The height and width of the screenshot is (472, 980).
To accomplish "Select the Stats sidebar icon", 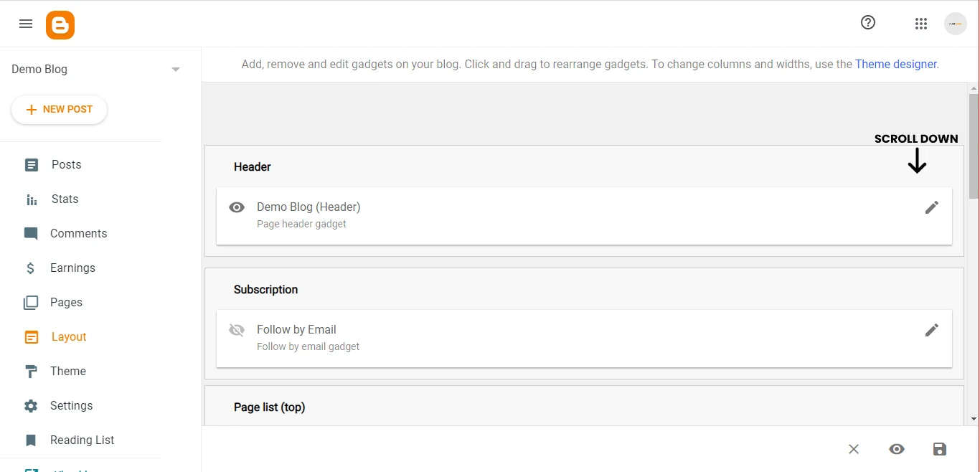I will tap(32, 199).
